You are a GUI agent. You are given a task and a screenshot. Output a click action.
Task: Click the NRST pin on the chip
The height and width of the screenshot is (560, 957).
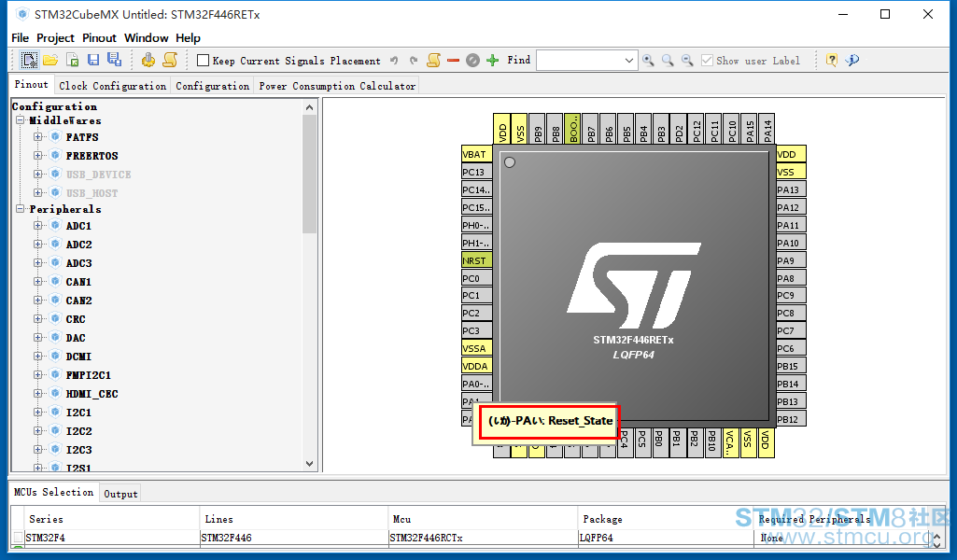pos(477,260)
